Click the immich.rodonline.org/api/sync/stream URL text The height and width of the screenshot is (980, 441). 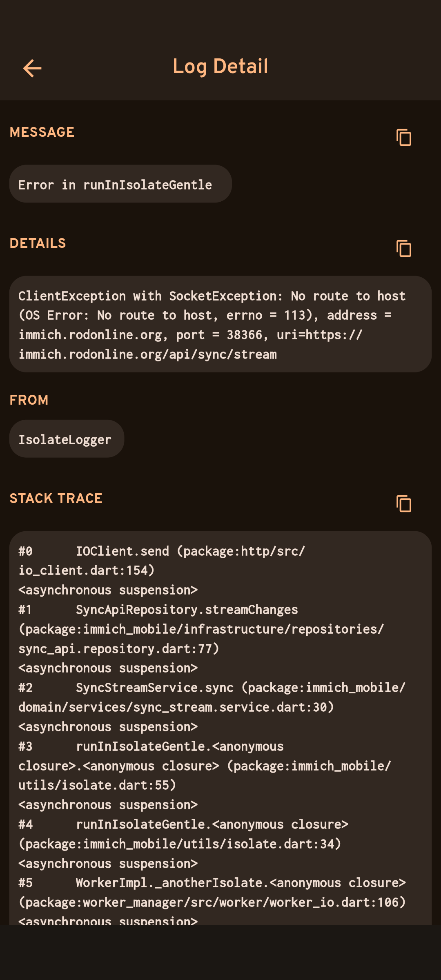click(148, 354)
